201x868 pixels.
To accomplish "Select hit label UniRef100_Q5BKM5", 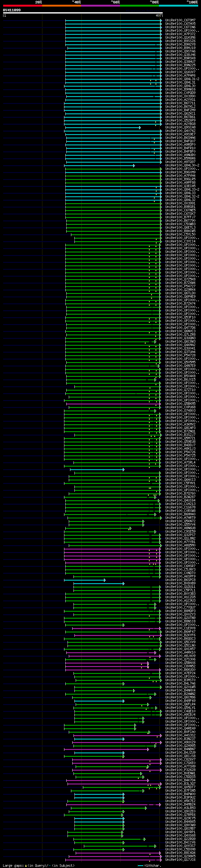I will (x=180, y=404).
